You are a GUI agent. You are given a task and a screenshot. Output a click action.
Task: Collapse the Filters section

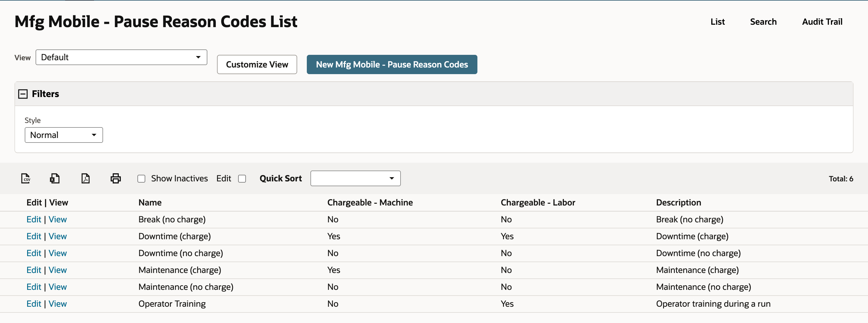(x=23, y=94)
